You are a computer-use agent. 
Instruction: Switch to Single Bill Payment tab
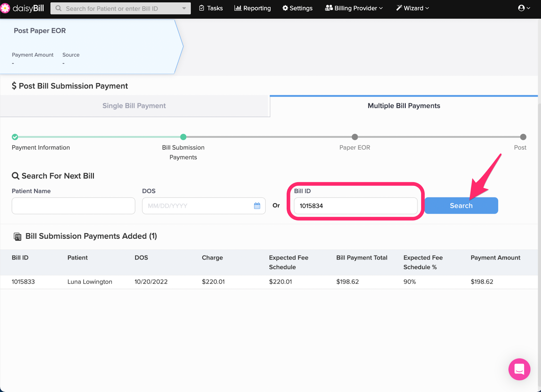tap(134, 106)
